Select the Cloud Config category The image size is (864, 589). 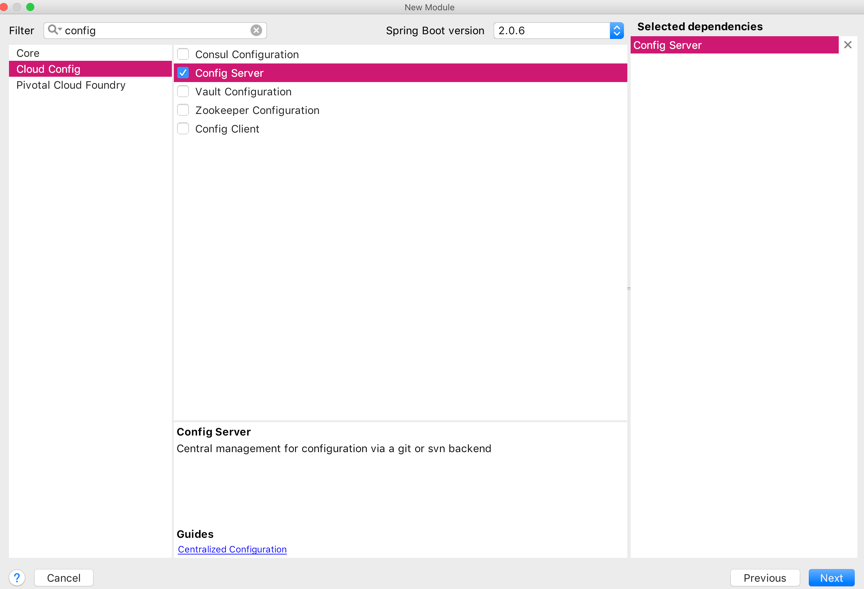[90, 69]
